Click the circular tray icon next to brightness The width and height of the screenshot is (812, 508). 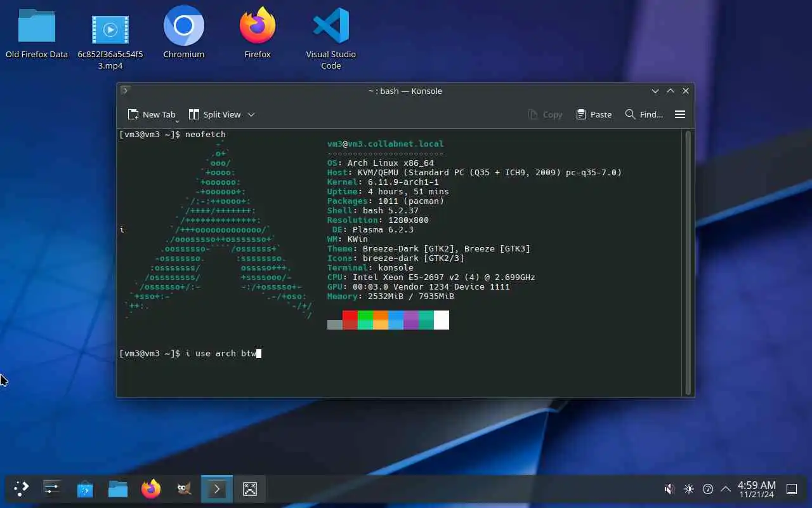(708, 489)
